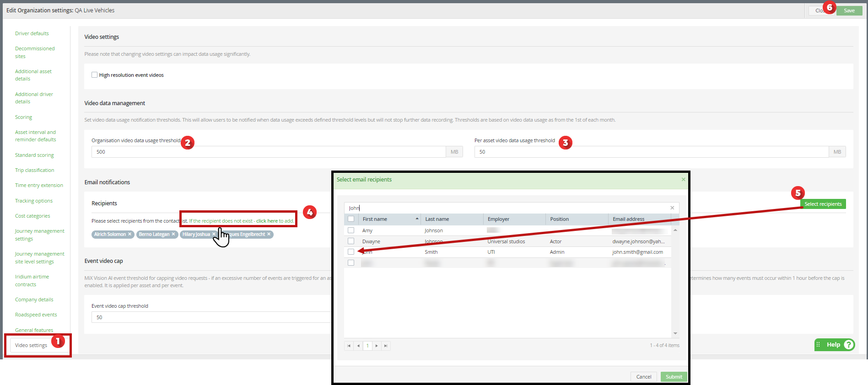The width and height of the screenshot is (868, 385).
Task: Check the Amy Johnson row
Action: [351, 230]
